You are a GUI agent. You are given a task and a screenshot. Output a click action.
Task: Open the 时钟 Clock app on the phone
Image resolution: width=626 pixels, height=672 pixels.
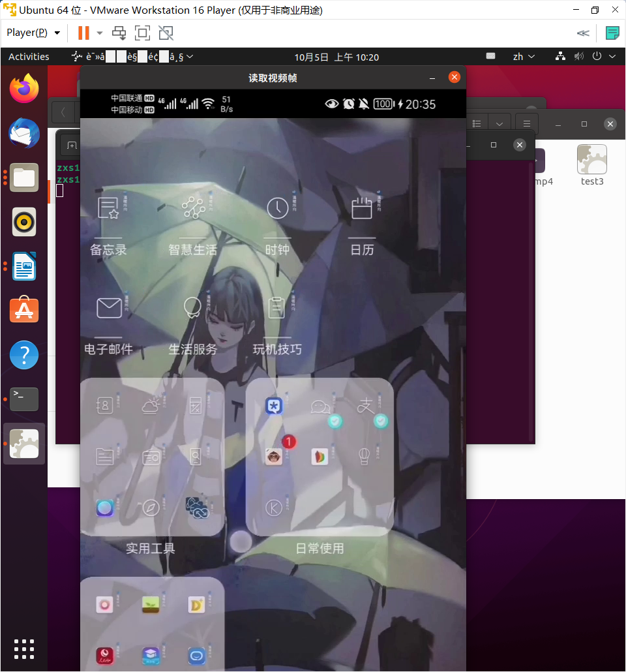click(x=277, y=208)
